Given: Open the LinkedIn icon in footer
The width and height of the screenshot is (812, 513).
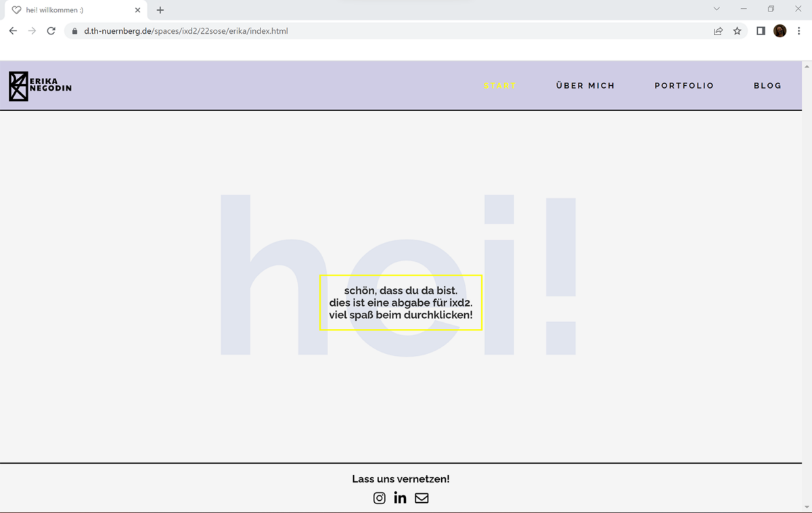Looking at the screenshot, I should [400, 497].
